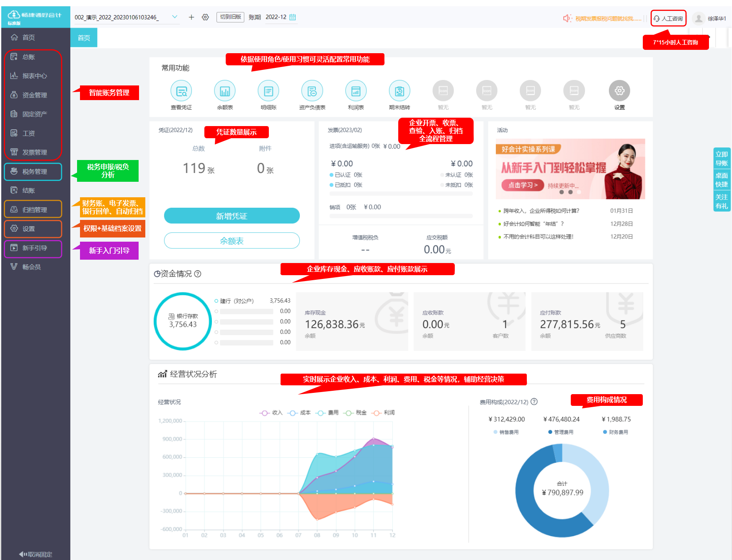This screenshot has width=732, height=560.
Task: Click 点击学习 on the banner
Action: (523, 185)
